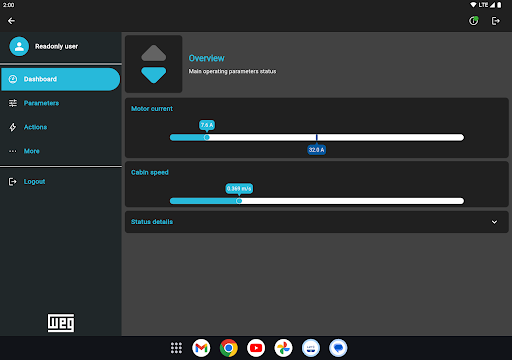Open the connection status icon with green dot
The height and width of the screenshot is (360, 512).
(474, 21)
